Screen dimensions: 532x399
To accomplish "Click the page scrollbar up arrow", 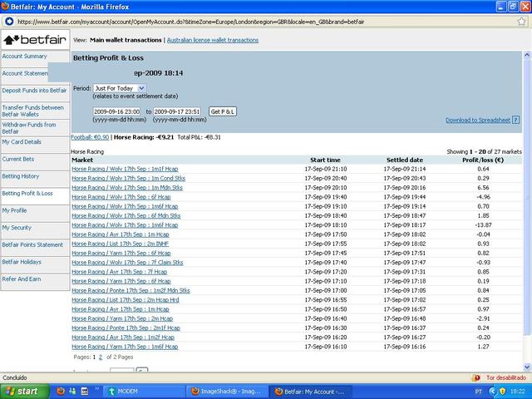I will click(x=527, y=55).
